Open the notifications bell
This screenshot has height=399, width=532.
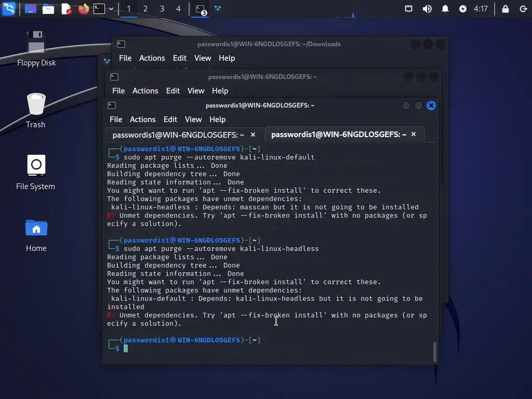tap(445, 9)
